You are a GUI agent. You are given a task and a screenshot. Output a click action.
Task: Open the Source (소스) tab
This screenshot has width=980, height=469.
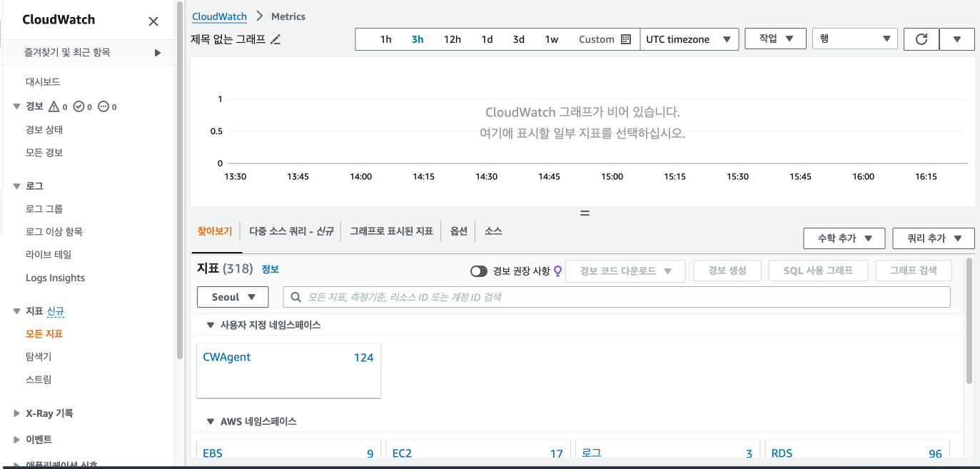(493, 231)
